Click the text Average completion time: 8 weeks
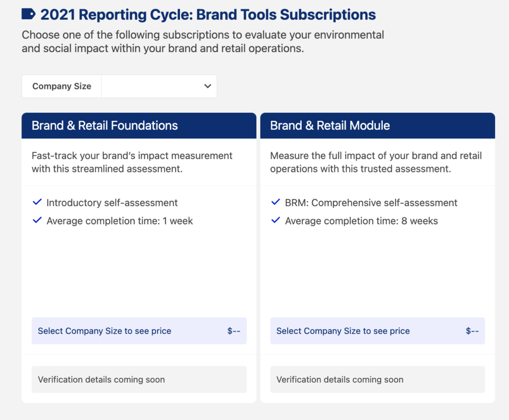 pyautogui.click(x=361, y=221)
